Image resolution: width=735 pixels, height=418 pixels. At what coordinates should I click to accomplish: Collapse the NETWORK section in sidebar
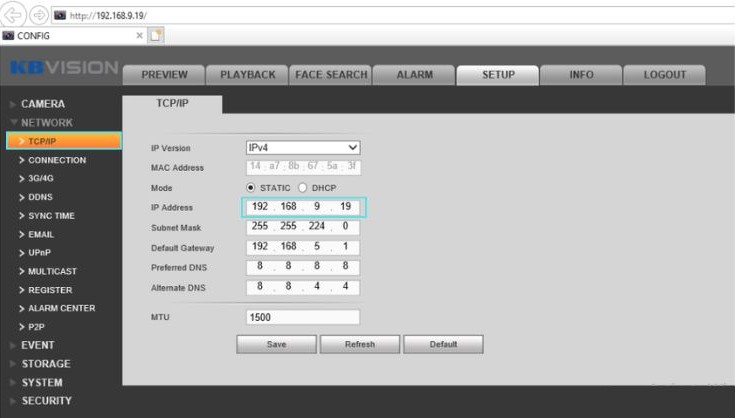tap(46, 122)
